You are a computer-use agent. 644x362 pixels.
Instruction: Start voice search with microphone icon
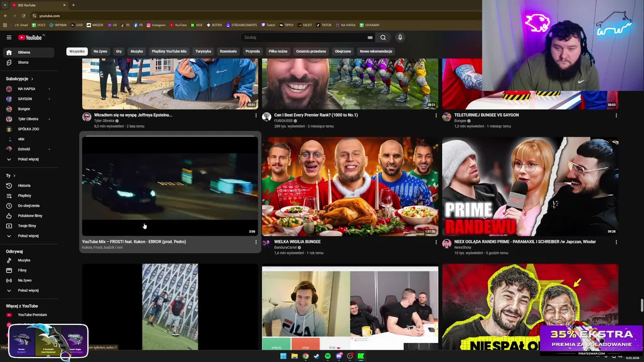coord(400,37)
